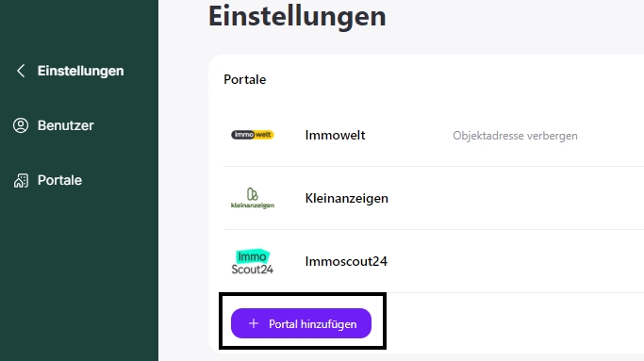Open Benutzer in the sidebar
This screenshot has height=361, width=644.
[66, 125]
